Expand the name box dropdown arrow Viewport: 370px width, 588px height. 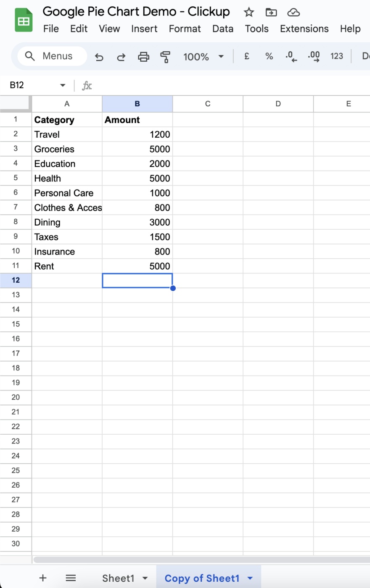pyautogui.click(x=63, y=85)
